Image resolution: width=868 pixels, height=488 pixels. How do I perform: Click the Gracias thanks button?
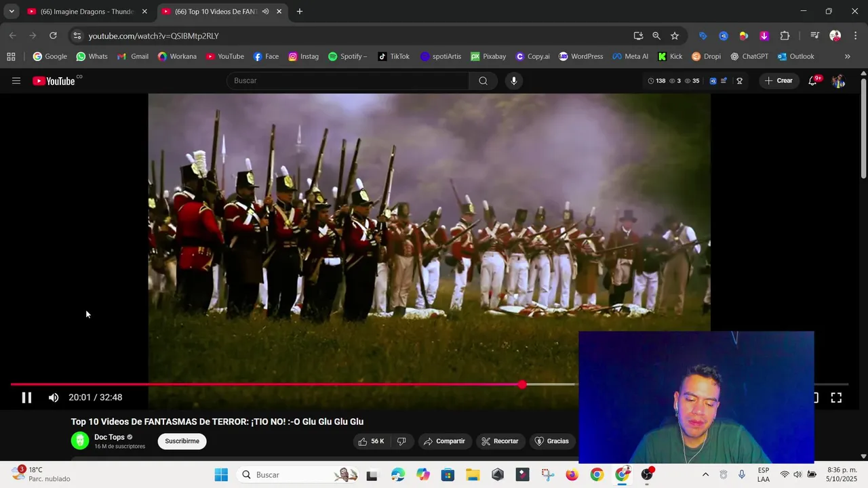(552, 441)
